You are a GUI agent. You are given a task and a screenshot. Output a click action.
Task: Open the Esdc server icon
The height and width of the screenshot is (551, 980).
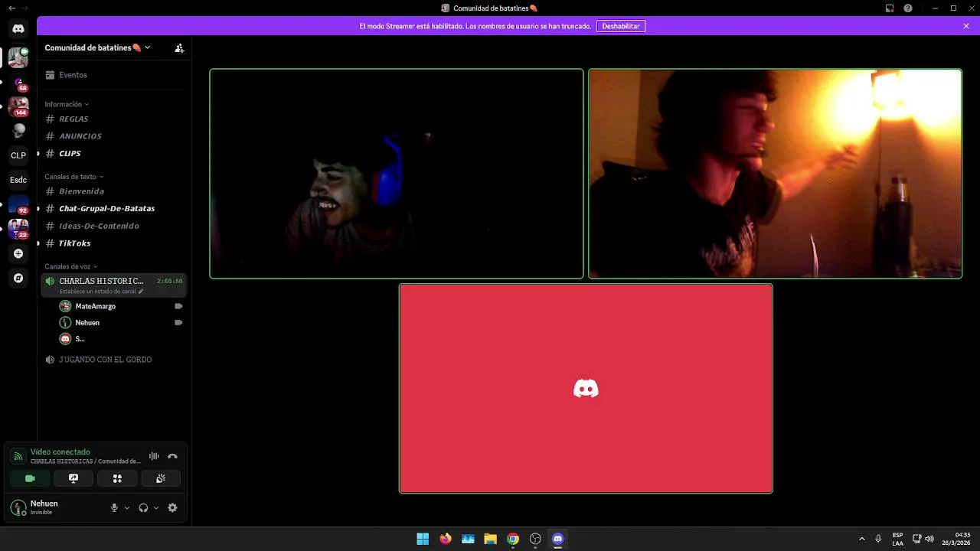18,180
